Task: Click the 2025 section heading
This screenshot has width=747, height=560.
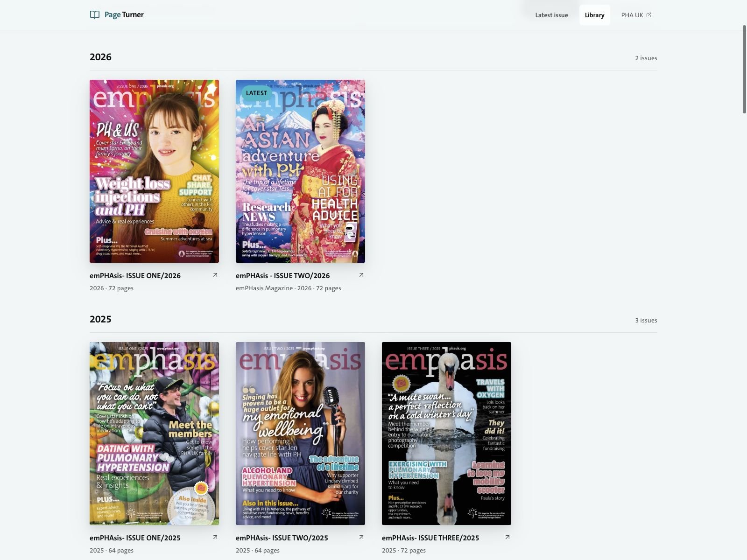Action: tap(100, 319)
